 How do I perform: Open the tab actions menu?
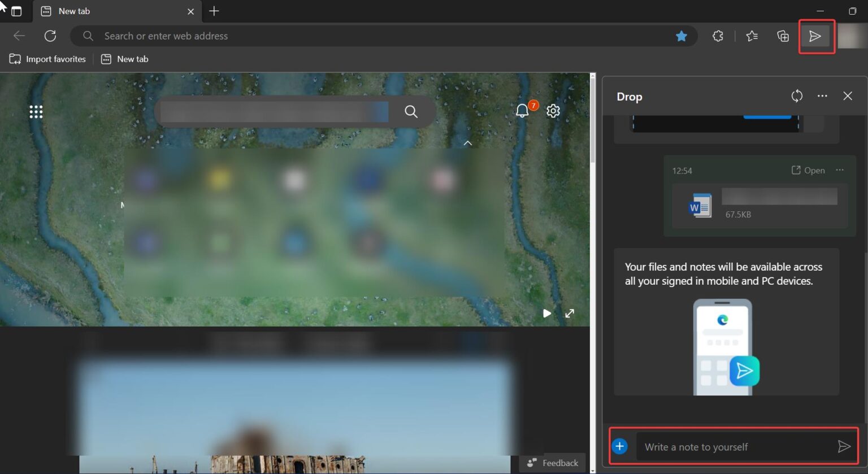16,11
